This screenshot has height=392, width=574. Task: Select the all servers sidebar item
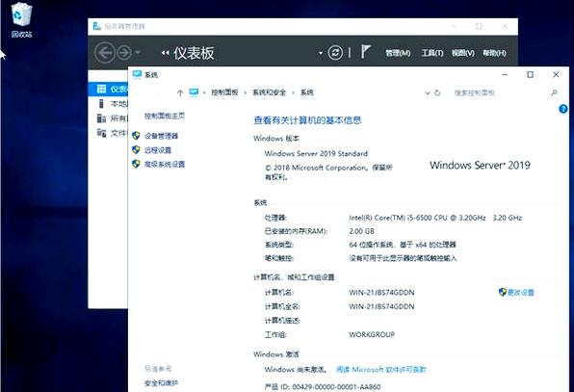108,118
